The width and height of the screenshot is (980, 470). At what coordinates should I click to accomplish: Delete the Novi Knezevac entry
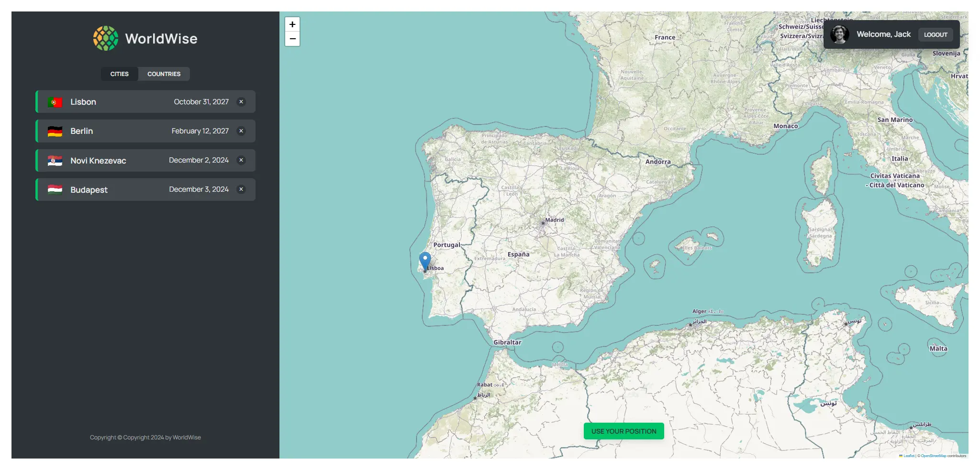(x=241, y=160)
